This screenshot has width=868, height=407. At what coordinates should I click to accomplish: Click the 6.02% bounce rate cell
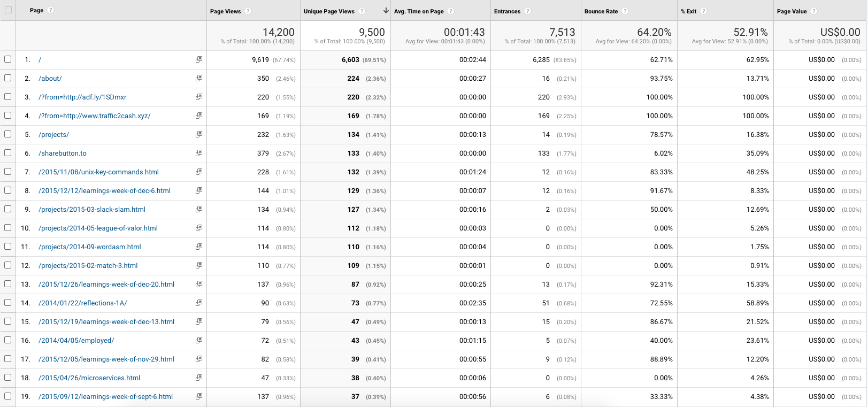[x=663, y=153]
